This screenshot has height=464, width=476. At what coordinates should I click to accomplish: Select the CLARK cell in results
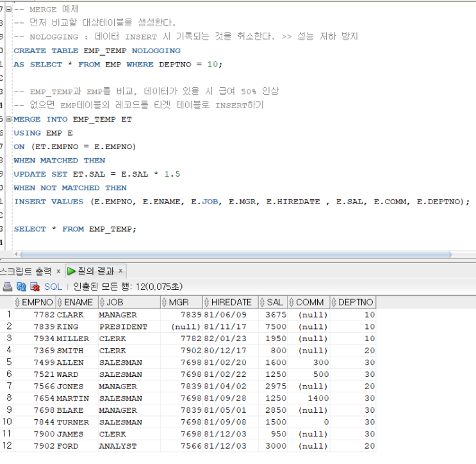[77, 315]
